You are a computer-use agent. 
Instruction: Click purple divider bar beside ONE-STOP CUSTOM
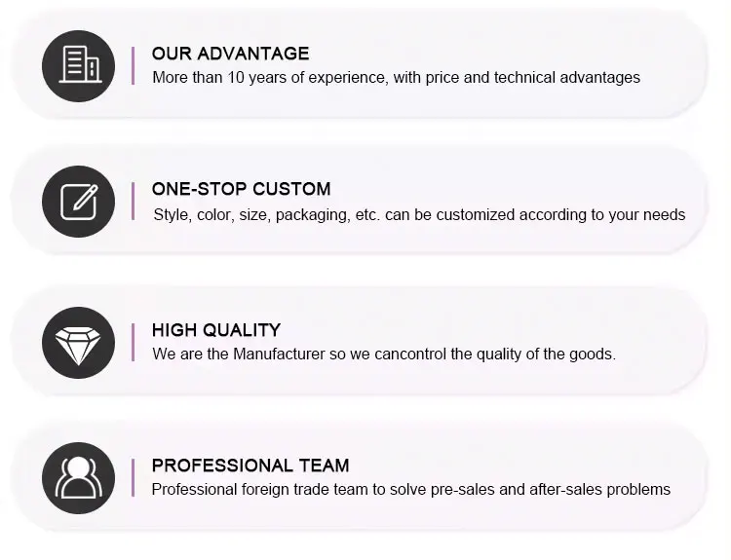(x=133, y=202)
